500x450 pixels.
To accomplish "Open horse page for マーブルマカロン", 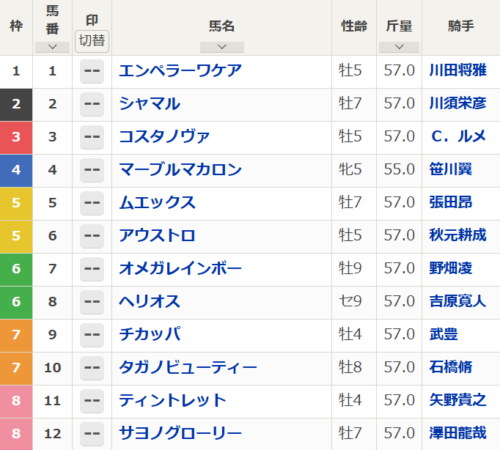I will [180, 170].
